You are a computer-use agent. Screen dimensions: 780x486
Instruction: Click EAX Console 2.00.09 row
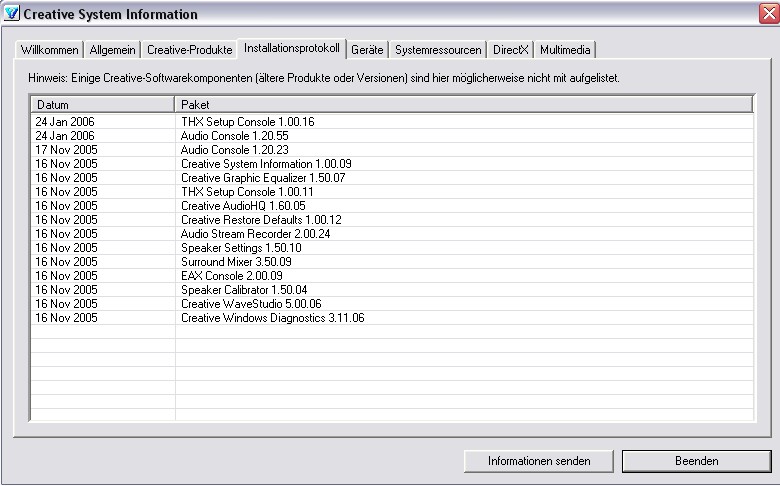(x=392, y=276)
